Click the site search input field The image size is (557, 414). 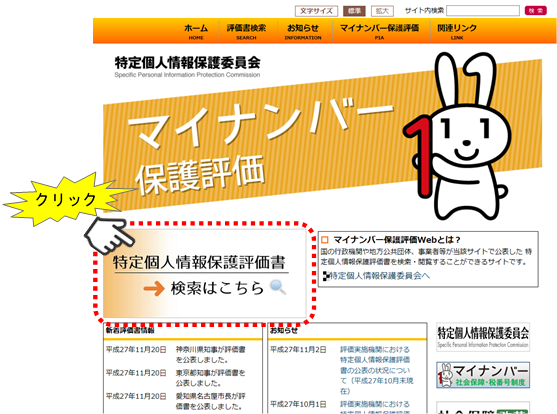(x=483, y=11)
